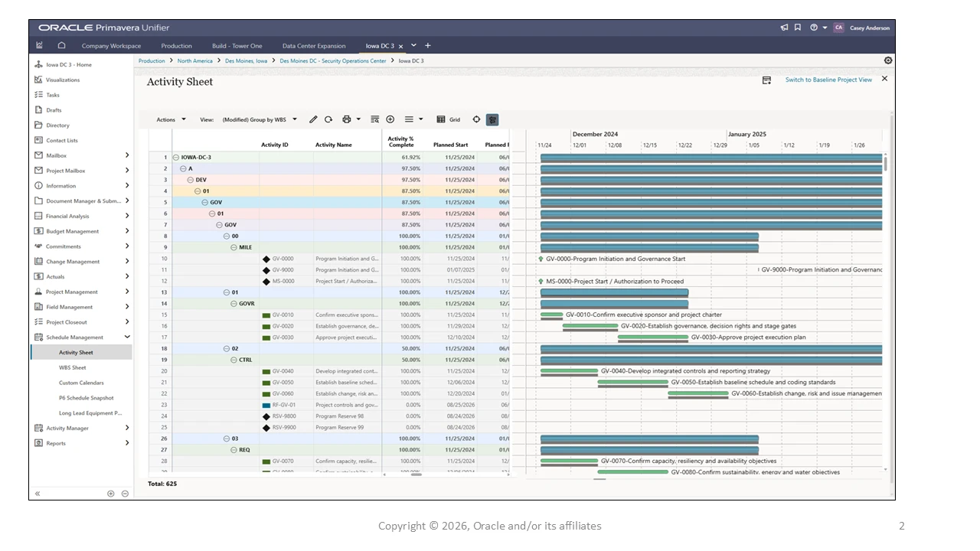This screenshot has width=980, height=551.
Task: Switch to the Build - Tower One tab
Action: pos(237,46)
